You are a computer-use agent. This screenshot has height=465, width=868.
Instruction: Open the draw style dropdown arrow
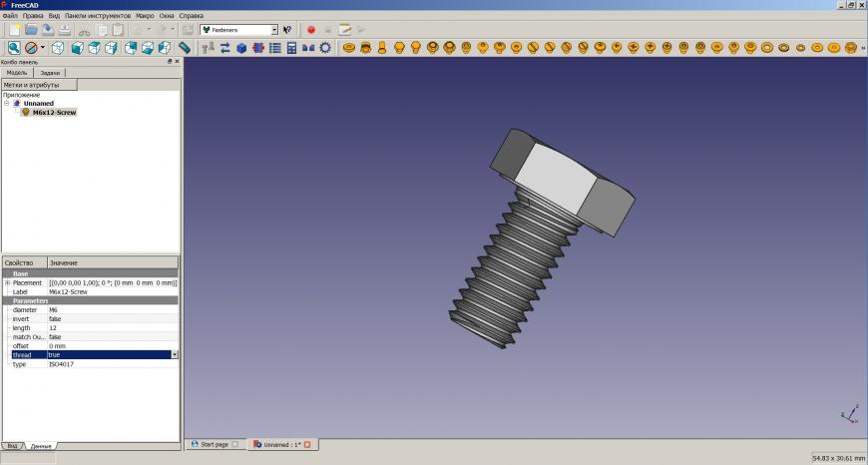(43, 48)
